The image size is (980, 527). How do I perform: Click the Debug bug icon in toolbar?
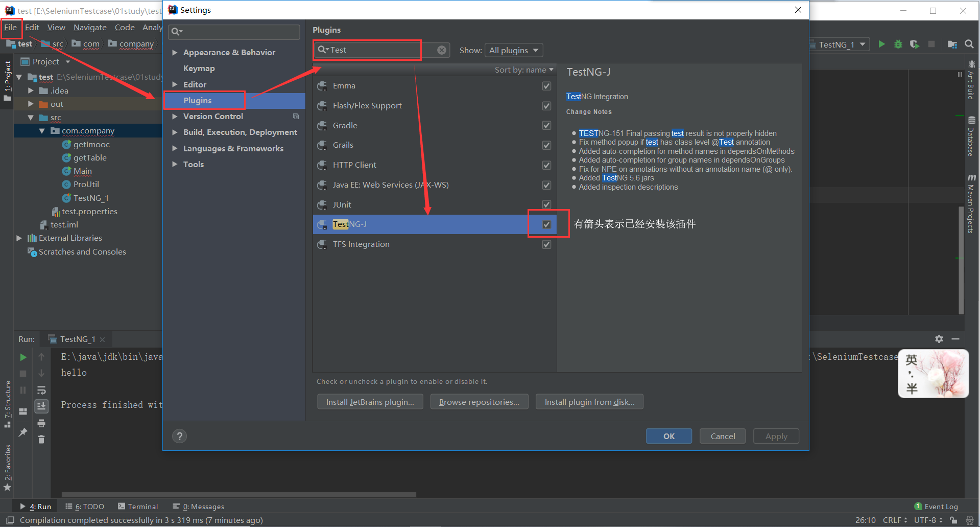tap(898, 44)
